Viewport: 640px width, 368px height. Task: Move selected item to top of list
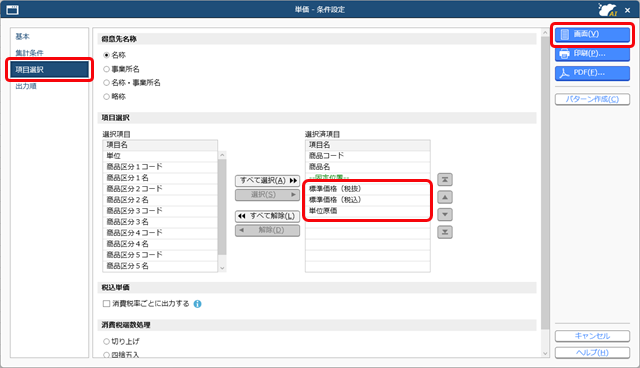445,180
